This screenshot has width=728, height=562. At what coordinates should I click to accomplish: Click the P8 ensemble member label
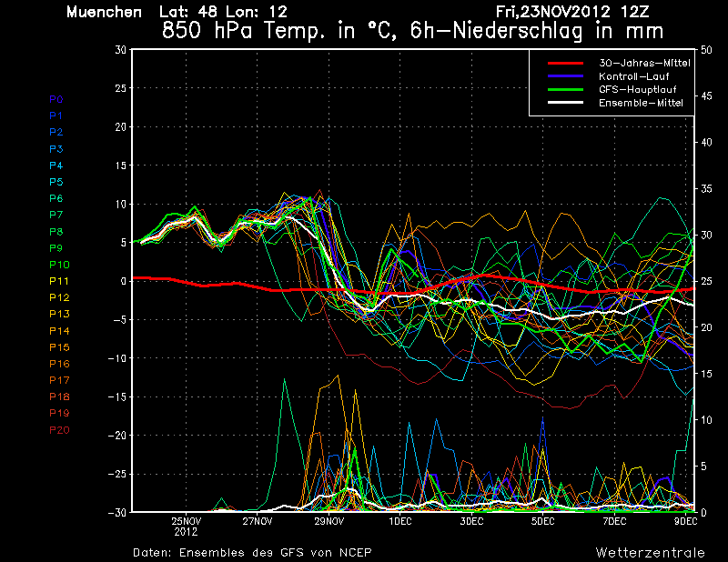point(56,232)
